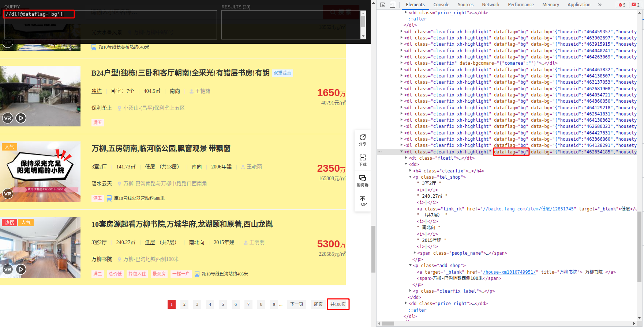644x327 pixels.
Task: Expand the dl node with data-bgcomare attribute
Action: (401, 63)
